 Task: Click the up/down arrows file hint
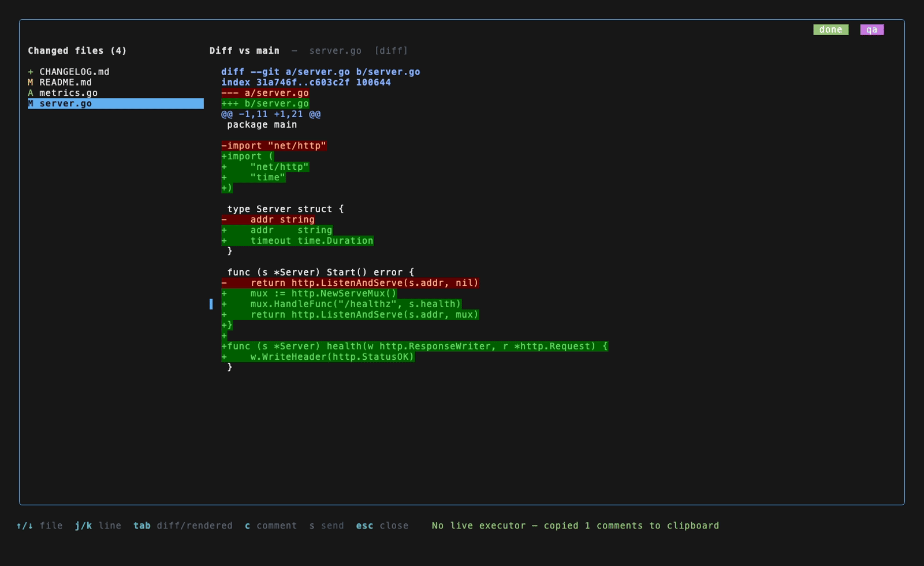pos(39,526)
